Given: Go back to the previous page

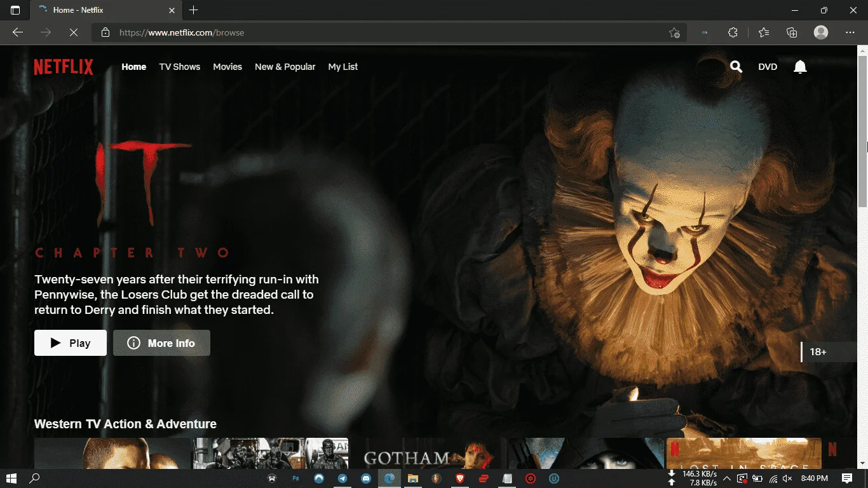Looking at the screenshot, I should pyautogui.click(x=17, y=32).
